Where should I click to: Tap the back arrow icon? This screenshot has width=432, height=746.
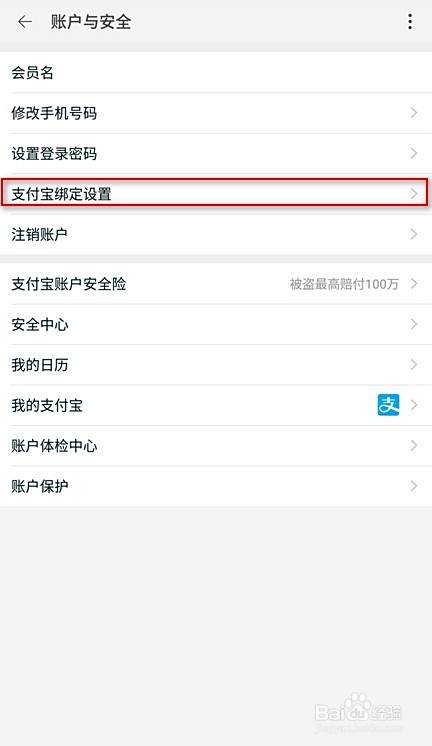pyautogui.click(x=25, y=22)
